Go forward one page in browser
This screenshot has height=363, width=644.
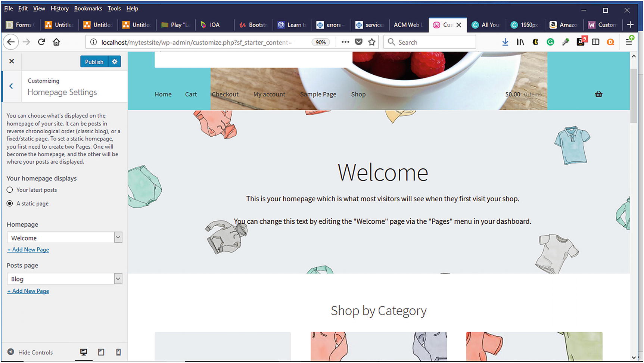click(x=26, y=42)
